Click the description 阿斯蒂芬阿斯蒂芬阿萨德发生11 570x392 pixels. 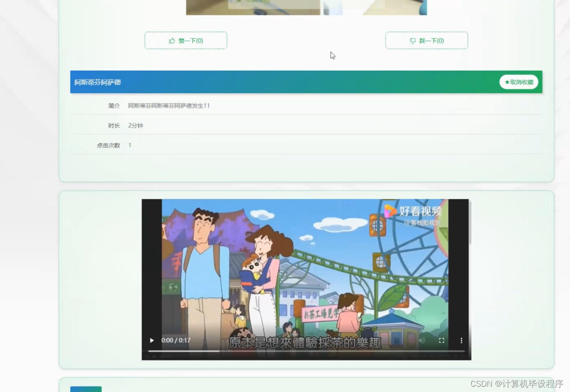[x=169, y=106]
